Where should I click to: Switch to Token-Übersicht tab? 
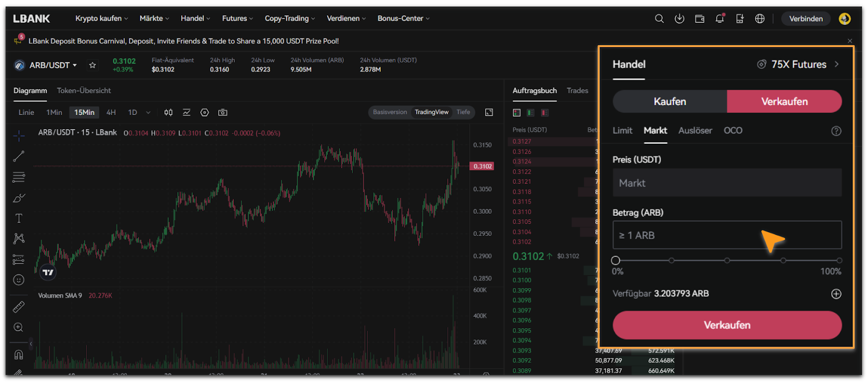[x=84, y=91]
